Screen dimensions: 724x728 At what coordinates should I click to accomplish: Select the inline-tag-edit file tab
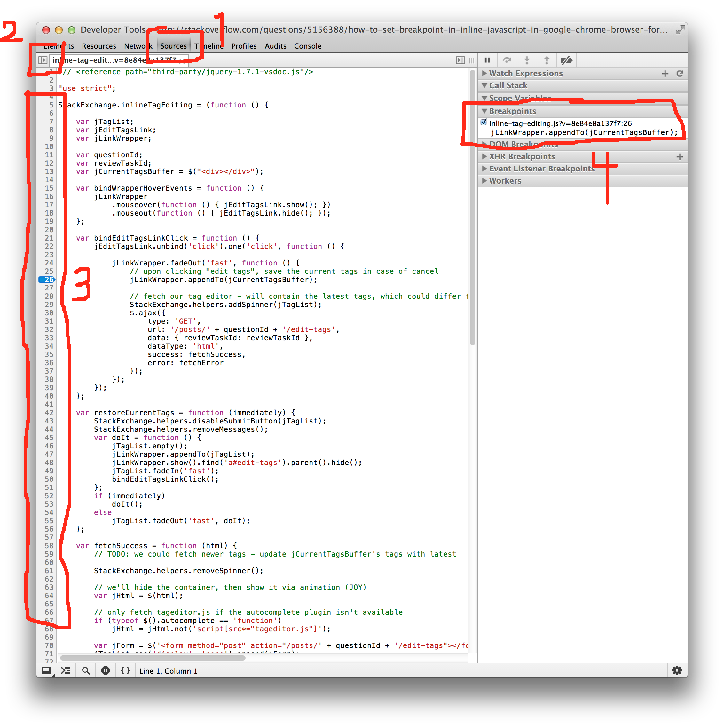119,60
